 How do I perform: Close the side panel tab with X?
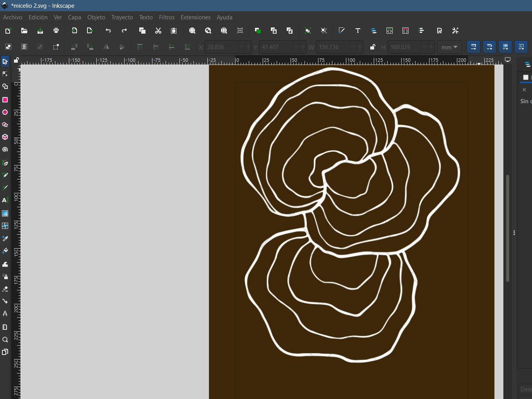point(524,90)
